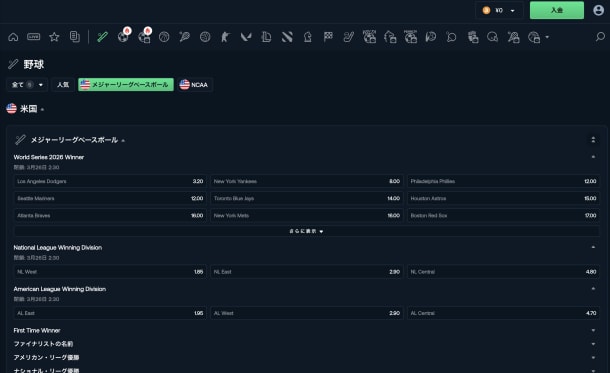Bet on New York Yankees at 8.00
Image resolution: width=610 pixels, height=373 pixels.
tap(307, 181)
